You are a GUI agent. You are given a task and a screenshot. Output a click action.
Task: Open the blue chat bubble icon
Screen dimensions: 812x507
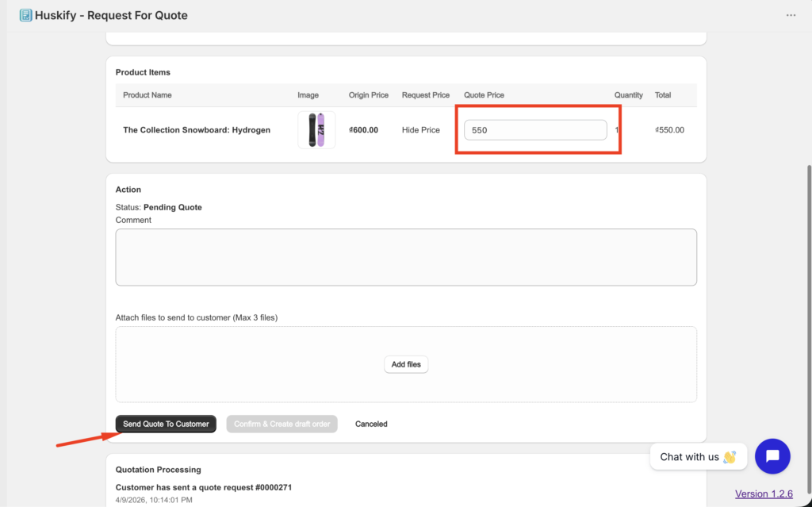[x=772, y=456]
